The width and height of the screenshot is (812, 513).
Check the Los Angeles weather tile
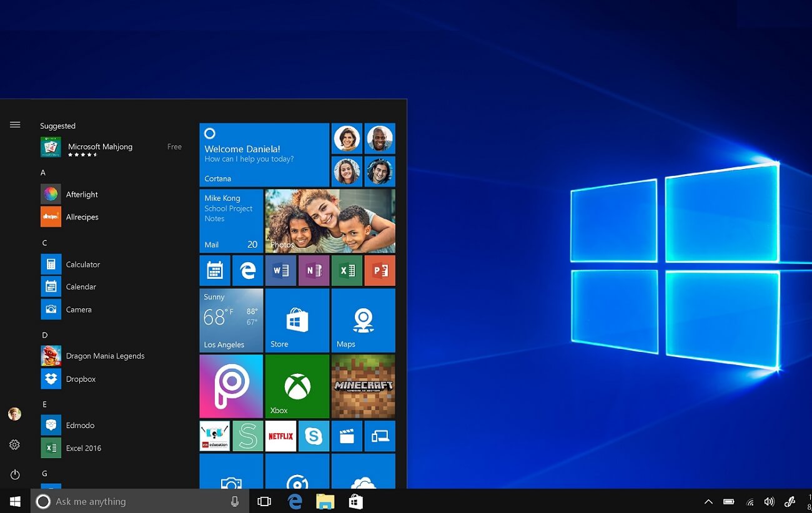(230, 320)
